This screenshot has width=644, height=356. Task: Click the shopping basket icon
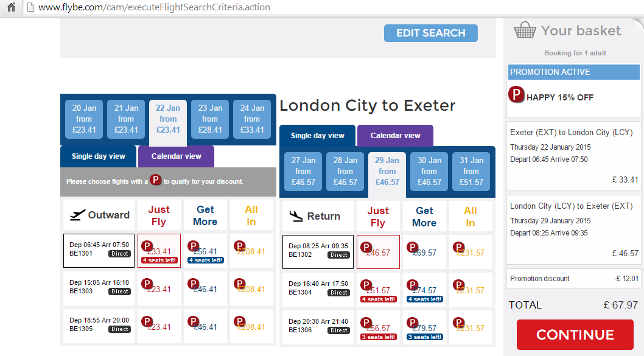525,30
